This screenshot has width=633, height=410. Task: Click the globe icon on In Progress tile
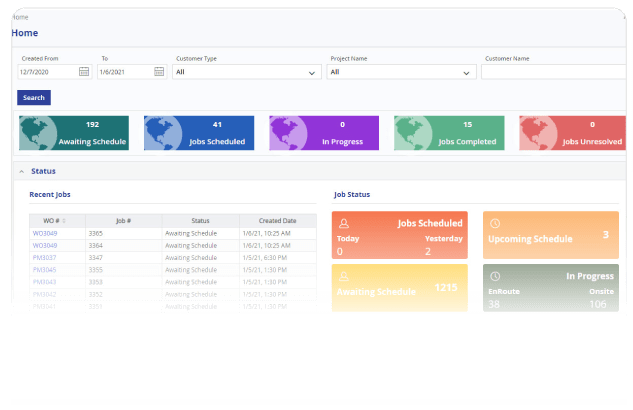[x=288, y=133]
